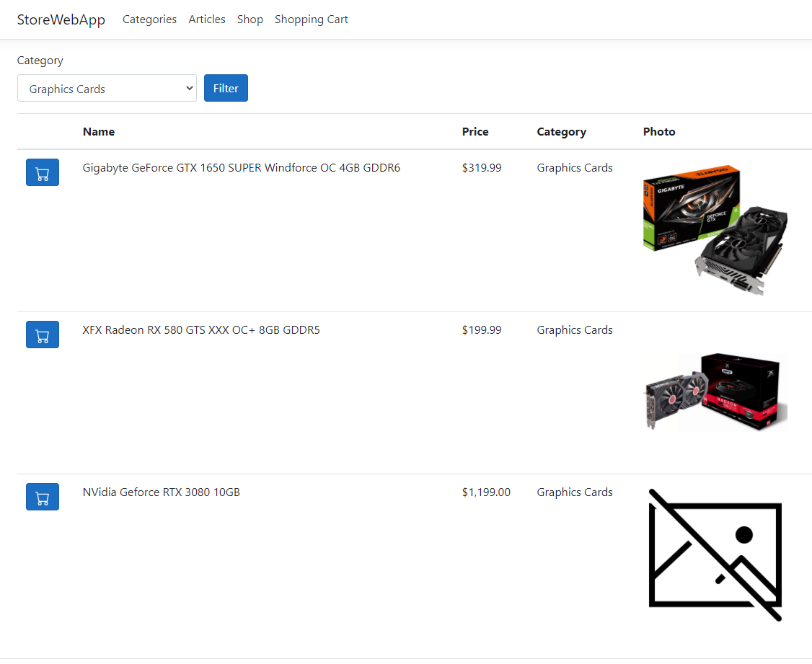This screenshot has height=664, width=812.
Task: Add Gigabyte GeForce GTX 1650 to cart
Action: pos(43,172)
